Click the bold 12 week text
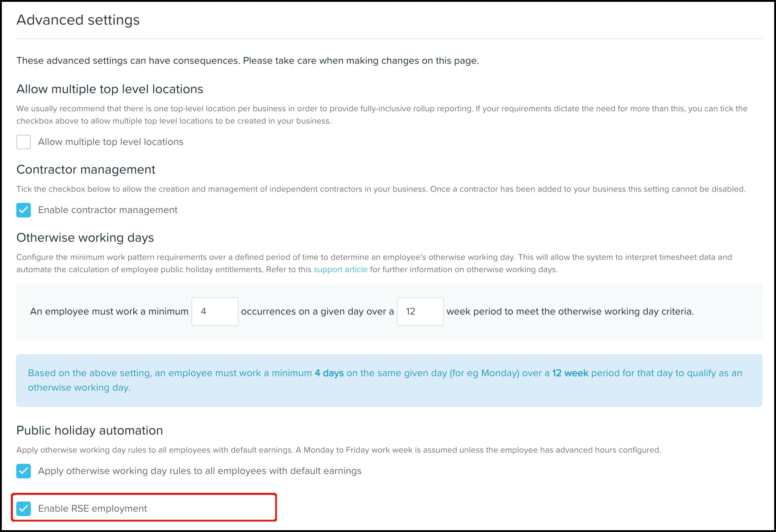This screenshot has width=776, height=532. (x=570, y=373)
